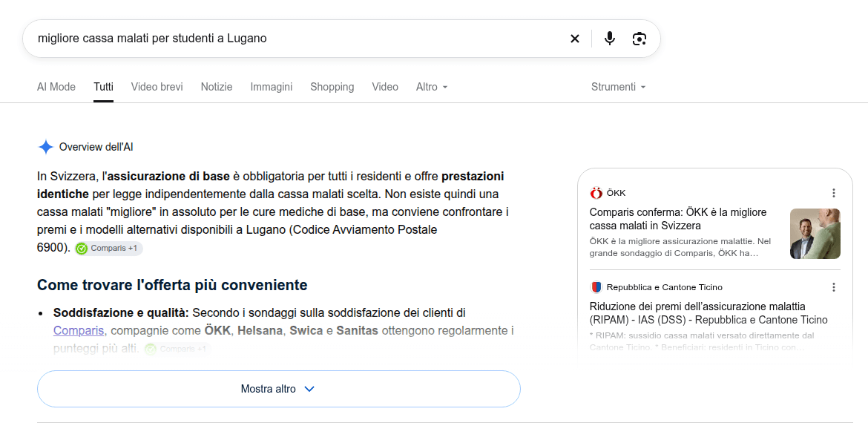This screenshot has height=423, width=868.
Task: Open the Shopping tab
Action: coord(332,87)
